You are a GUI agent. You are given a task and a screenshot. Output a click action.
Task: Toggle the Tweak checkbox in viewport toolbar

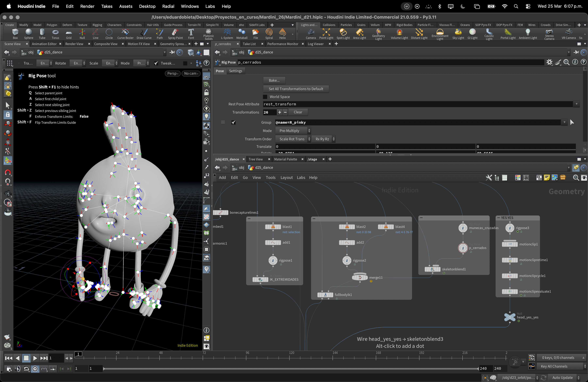(x=156, y=63)
